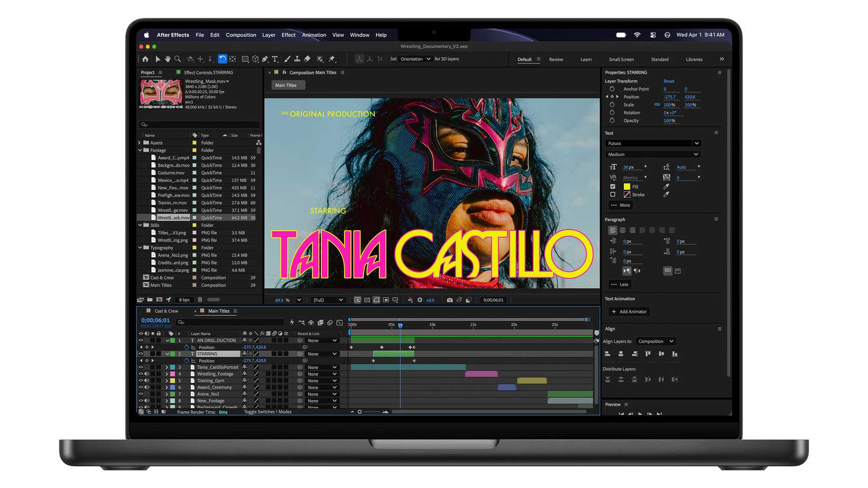The width and height of the screenshot is (868, 488).
Task: Open the Medium font style dropdown
Action: tap(653, 155)
